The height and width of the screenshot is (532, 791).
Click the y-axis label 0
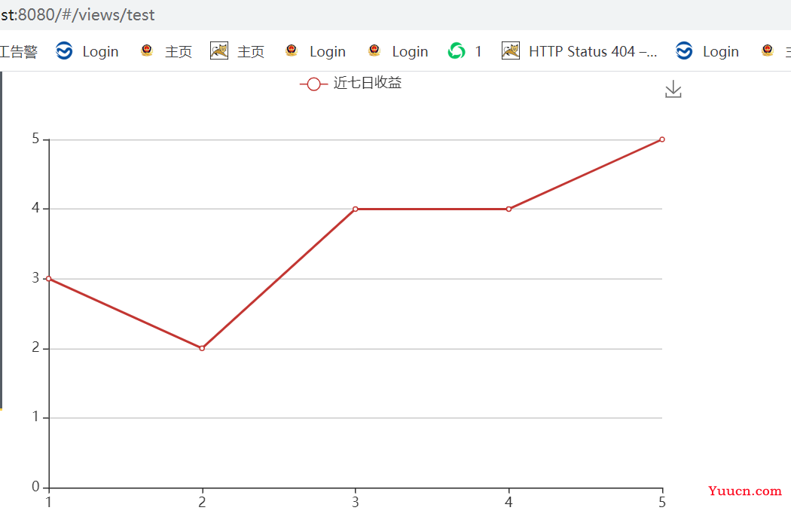pyautogui.click(x=35, y=487)
